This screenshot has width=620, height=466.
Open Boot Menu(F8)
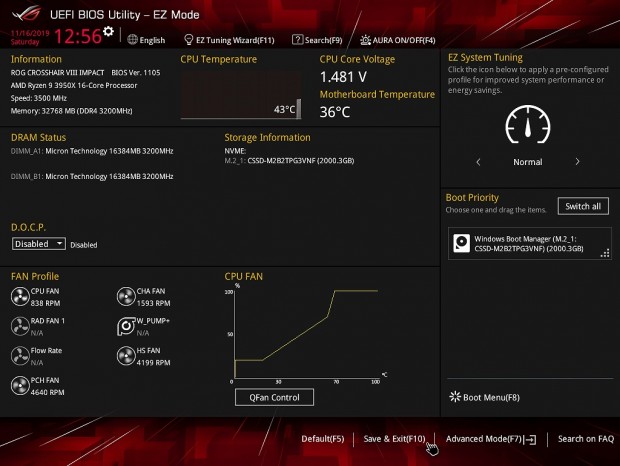click(x=485, y=397)
